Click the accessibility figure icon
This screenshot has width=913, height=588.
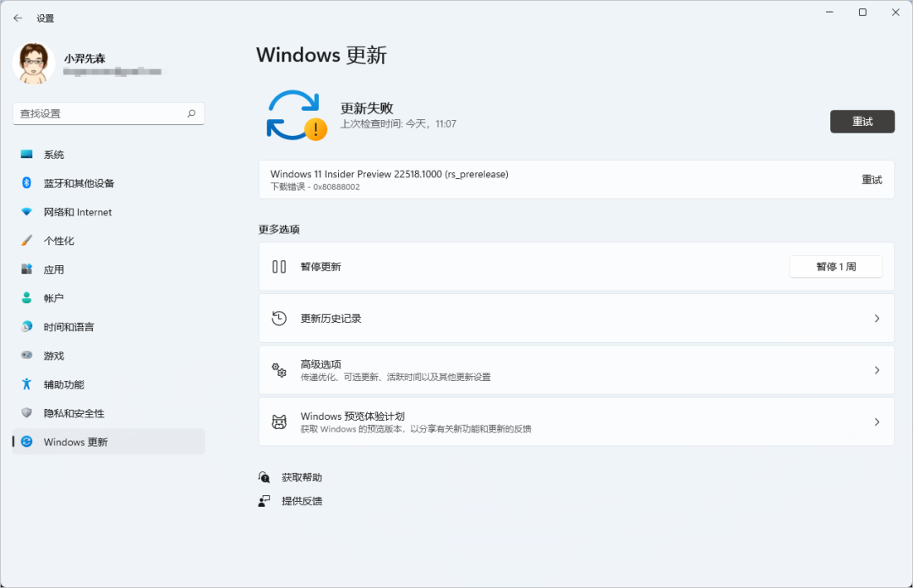27,384
